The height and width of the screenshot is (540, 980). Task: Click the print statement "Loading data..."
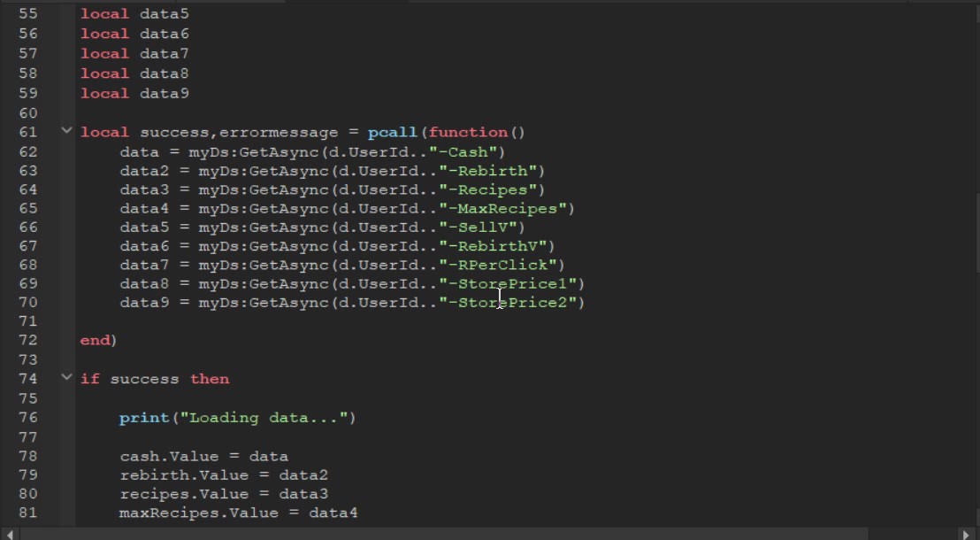click(x=237, y=418)
